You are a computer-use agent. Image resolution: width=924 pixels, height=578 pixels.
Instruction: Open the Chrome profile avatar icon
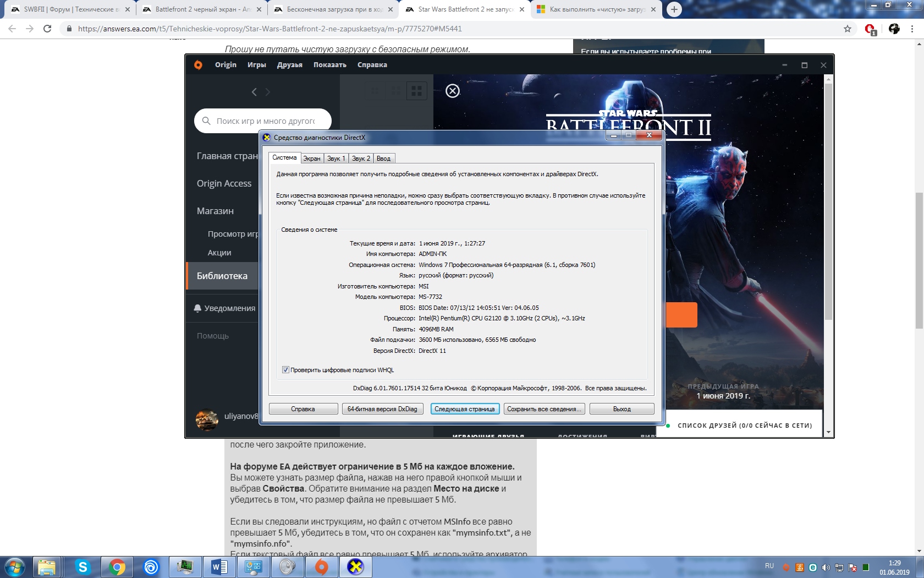click(x=894, y=29)
